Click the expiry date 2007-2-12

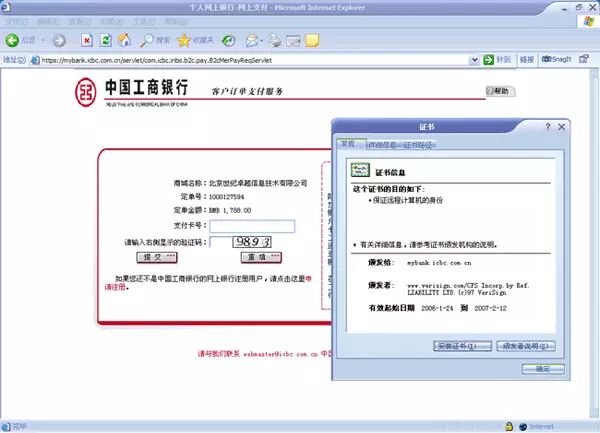click(490, 308)
